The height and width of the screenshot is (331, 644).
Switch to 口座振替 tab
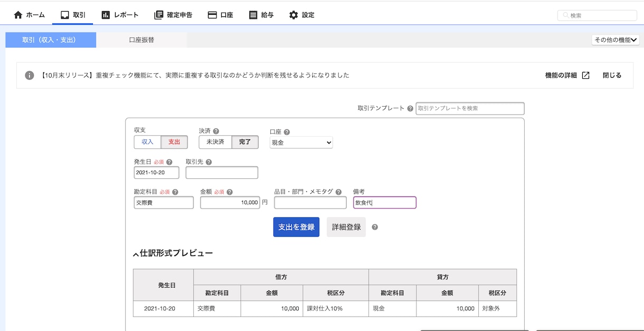141,40
